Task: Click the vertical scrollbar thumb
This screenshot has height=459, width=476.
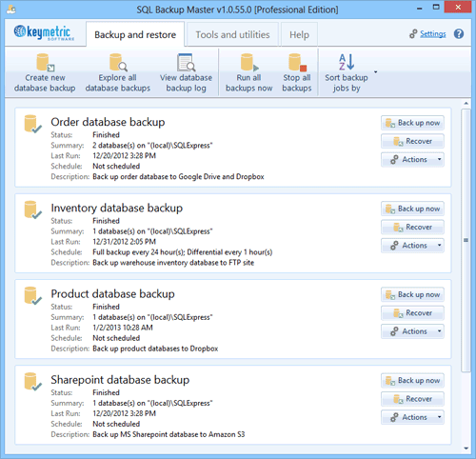Action: [x=466, y=240]
